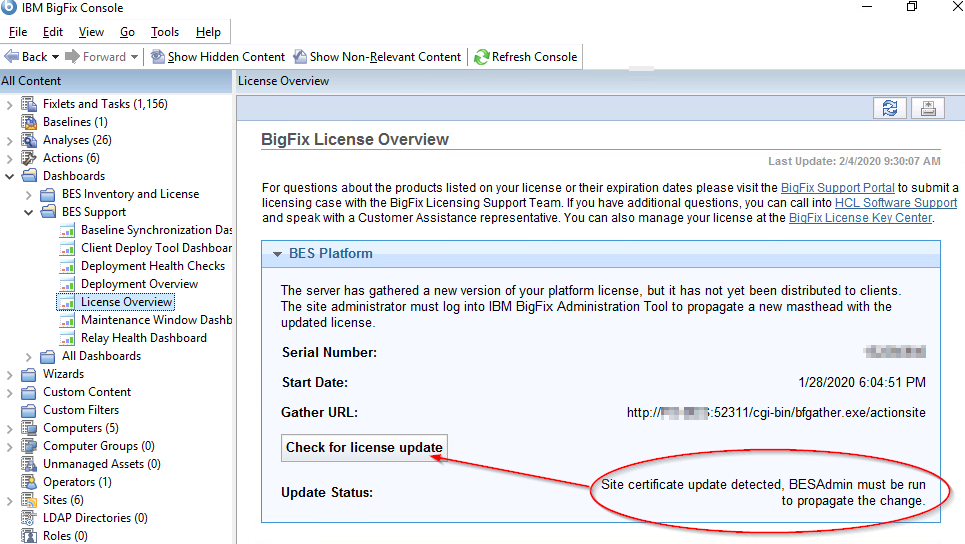Open the Go menu
Viewport: 965px width, 544px height.
tap(127, 32)
